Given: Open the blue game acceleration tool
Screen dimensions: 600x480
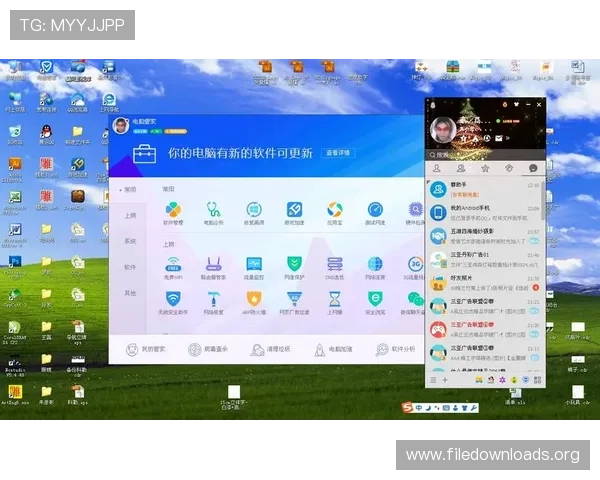Looking at the screenshot, I should pyautogui.click(x=294, y=213).
